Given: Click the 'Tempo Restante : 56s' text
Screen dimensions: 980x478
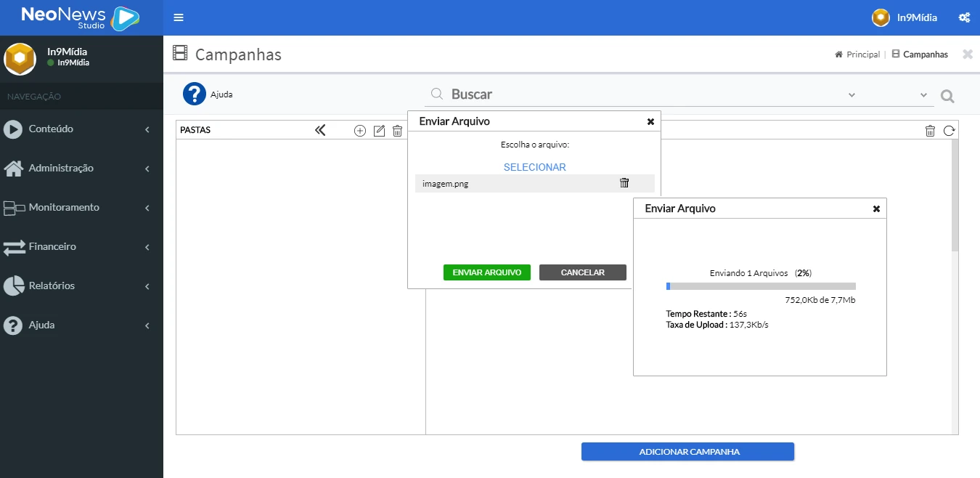Looking at the screenshot, I should pyautogui.click(x=706, y=314).
